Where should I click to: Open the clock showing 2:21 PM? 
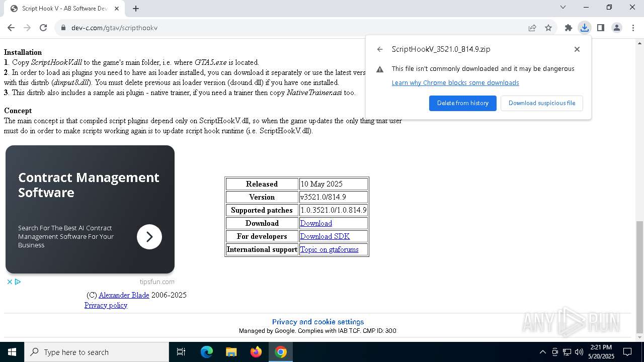(x=601, y=352)
